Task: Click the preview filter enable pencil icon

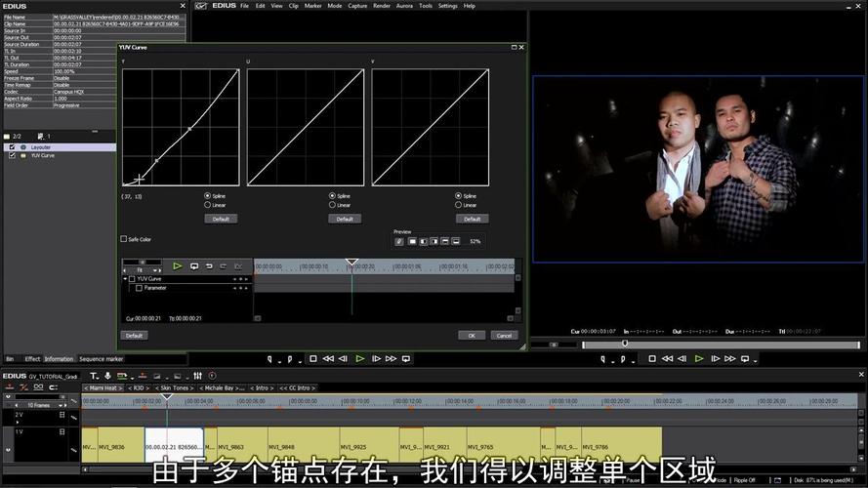Action: click(399, 241)
